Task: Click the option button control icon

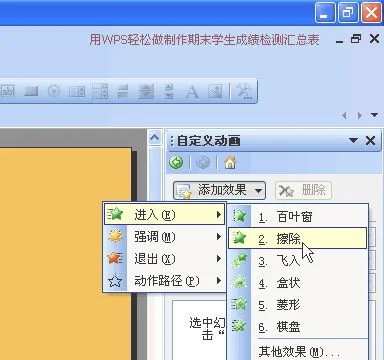Action: [x=54, y=91]
